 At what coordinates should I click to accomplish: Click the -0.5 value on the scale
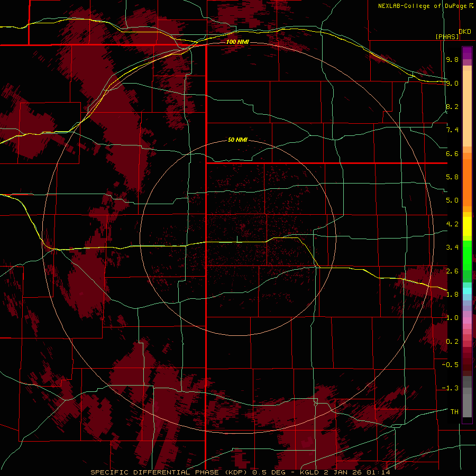pos(450,364)
